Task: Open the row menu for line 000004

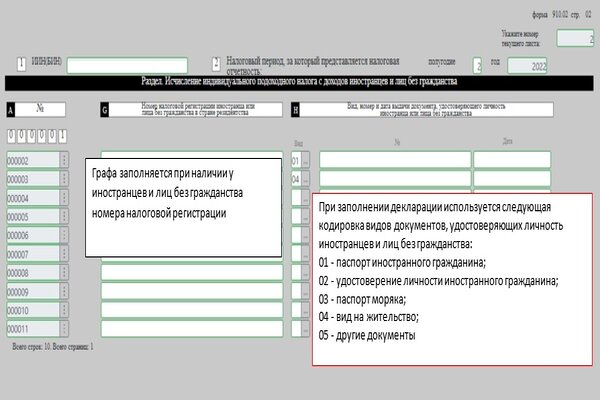Action: click(64, 198)
